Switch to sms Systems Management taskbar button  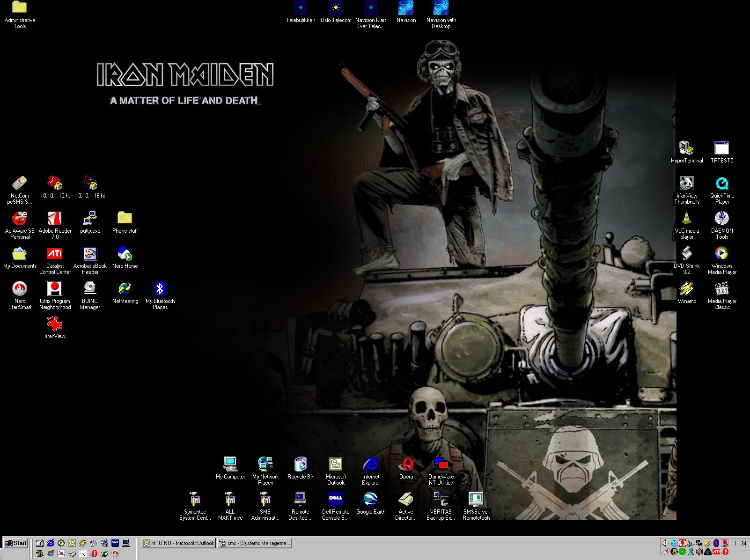pyautogui.click(x=254, y=543)
